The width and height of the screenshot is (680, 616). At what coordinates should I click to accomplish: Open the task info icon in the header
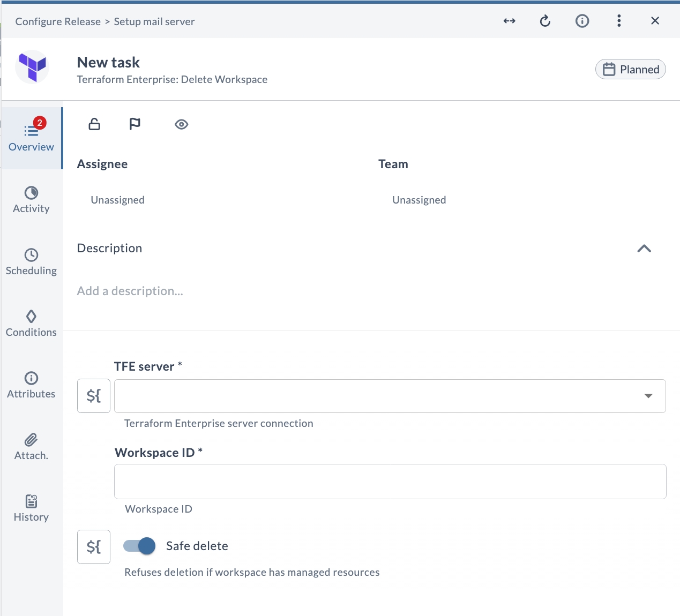point(582,21)
